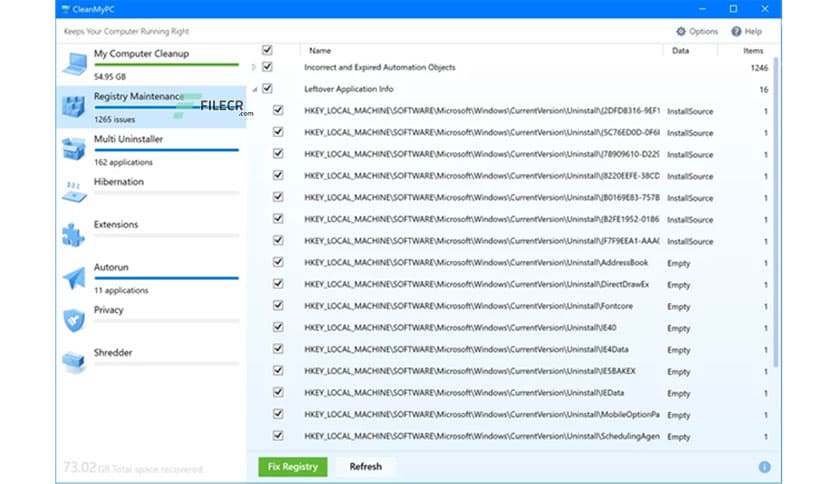The height and width of the screenshot is (484, 836).
Task: Click the 54.95 GB label
Action: 110,77
